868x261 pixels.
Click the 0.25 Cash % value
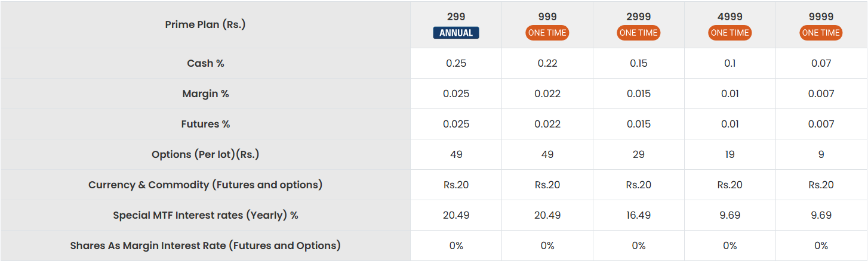tap(456, 63)
